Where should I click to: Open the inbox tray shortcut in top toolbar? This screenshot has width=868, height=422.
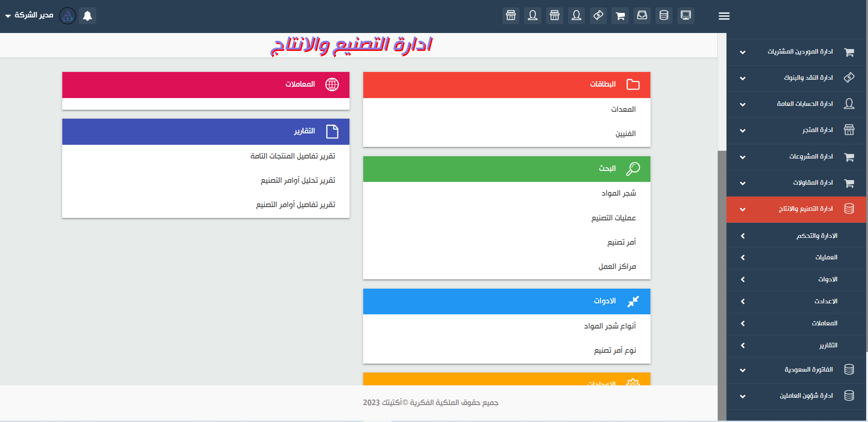(x=642, y=16)
